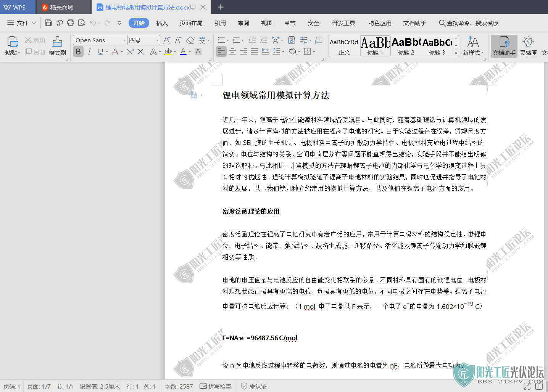The image size is (548, 392).
Task: Open highlight color dropdown arrow
Action: pyautogui.click(x=175, y=52)
